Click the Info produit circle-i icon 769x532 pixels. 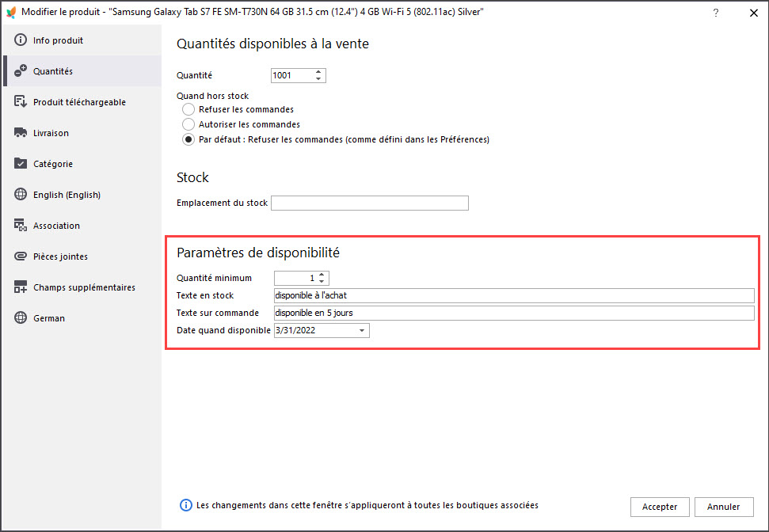(20, 40)
